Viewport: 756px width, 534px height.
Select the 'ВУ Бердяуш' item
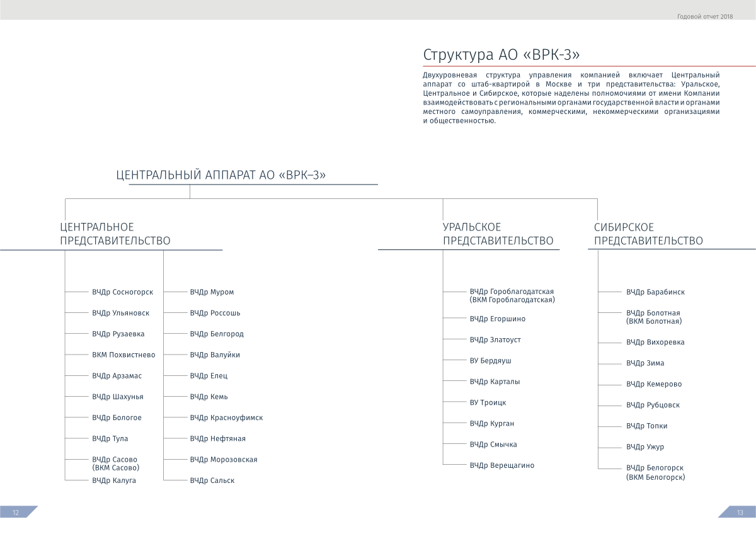[490, 361]
